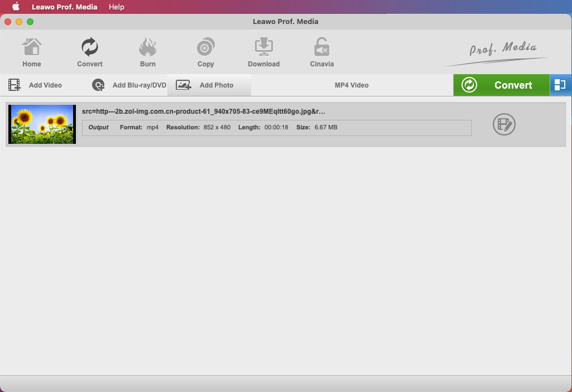Click the Size 6.67 MB value

coord(326,127)
